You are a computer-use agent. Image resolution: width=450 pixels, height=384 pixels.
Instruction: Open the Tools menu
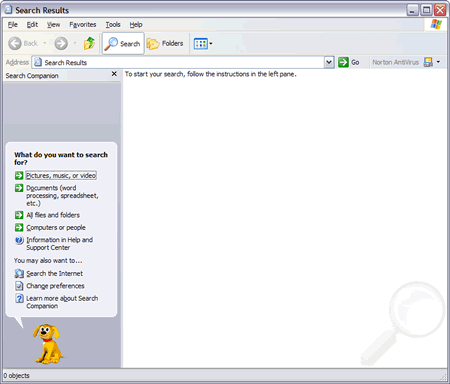[x=113, y=25]
